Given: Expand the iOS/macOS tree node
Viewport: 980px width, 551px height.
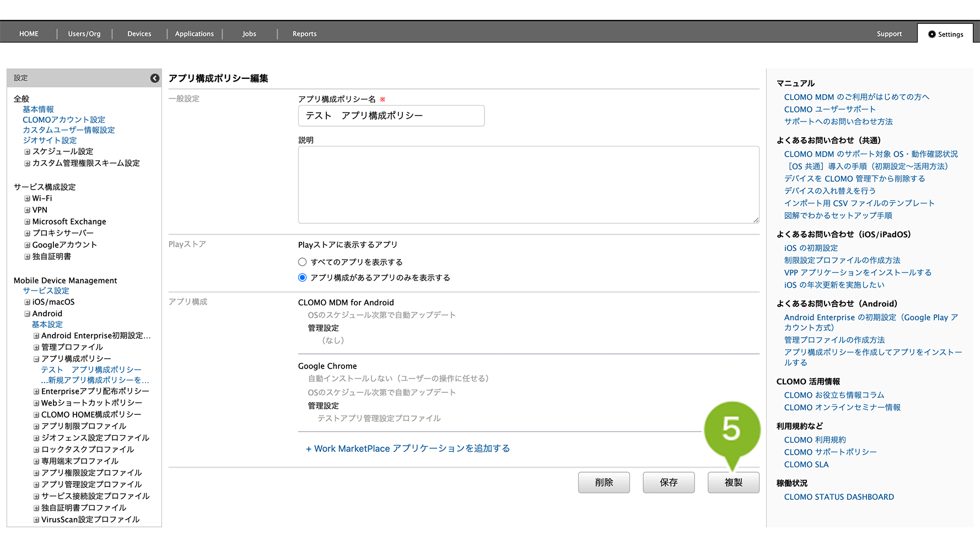Looking at the screenshot, I should point(27,302).
